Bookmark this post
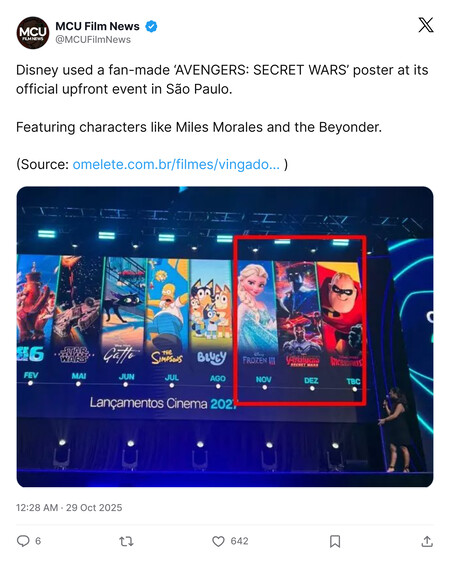 (x=335, y=541)
